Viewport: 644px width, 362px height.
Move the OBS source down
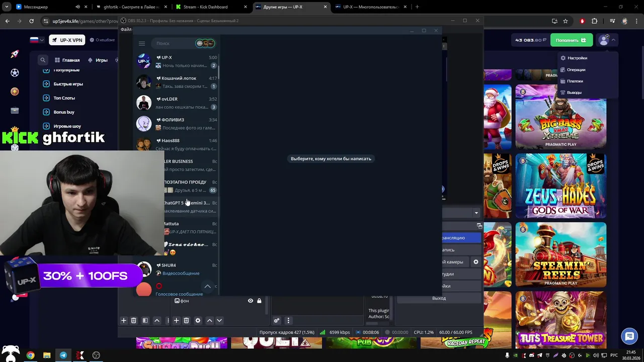[219, 320]
